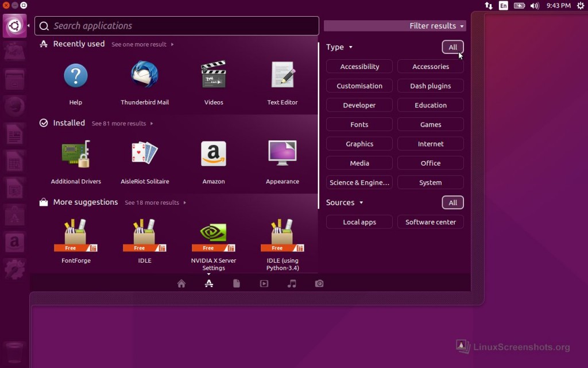Screen dimensions: 588x368
Task: Switch to the Home lens tab
Action: tap(181, 283)
